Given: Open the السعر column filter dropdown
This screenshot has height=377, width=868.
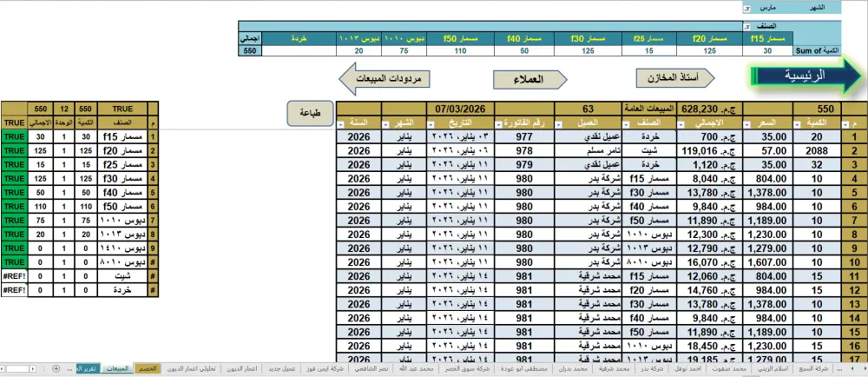Looking at the screenshot, I should pyautogui.click(x=748, y=123).
